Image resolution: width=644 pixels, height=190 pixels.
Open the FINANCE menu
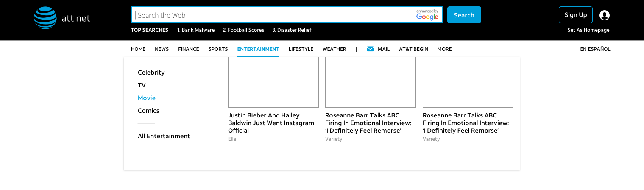pos(189,49)
